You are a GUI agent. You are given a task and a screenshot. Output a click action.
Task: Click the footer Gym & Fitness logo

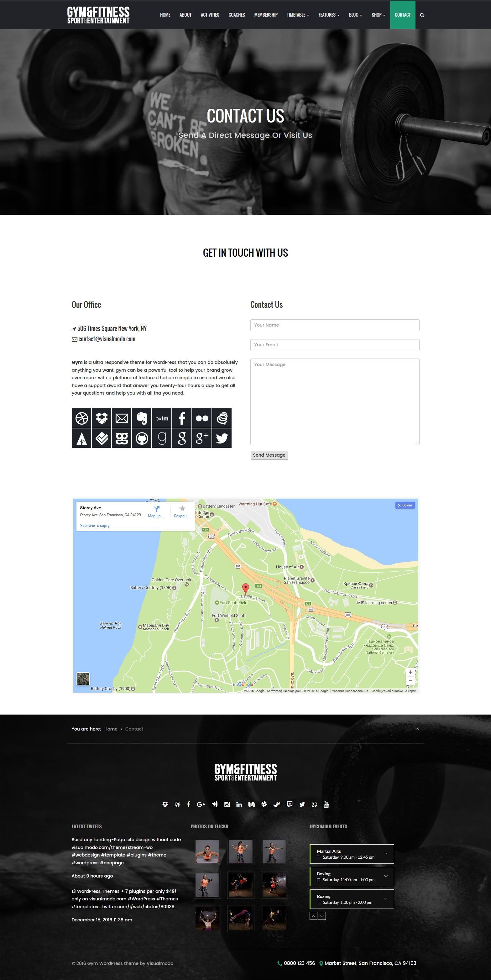pyautogui.click(x=246, y=772)
